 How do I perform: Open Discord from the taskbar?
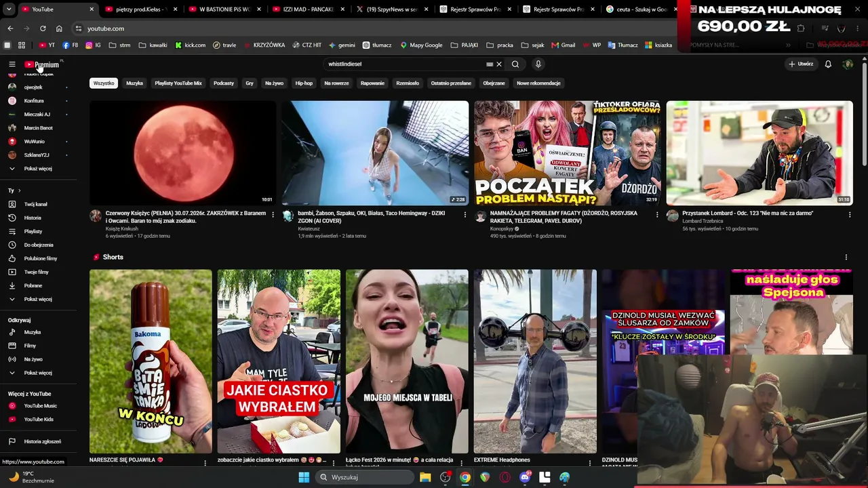(x=525, y=477)
